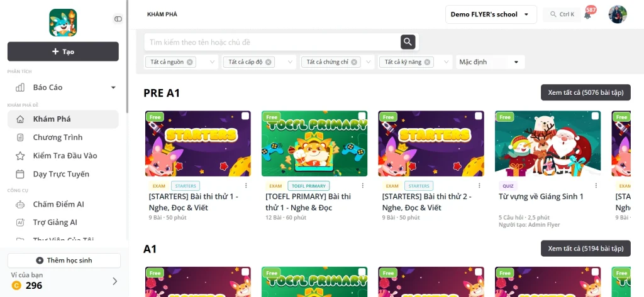Open the 'Từ vựng về Giáng Sinh 1' title link
Image resolution: width=644 pixels, height=297 pixels.
[541, 197]
